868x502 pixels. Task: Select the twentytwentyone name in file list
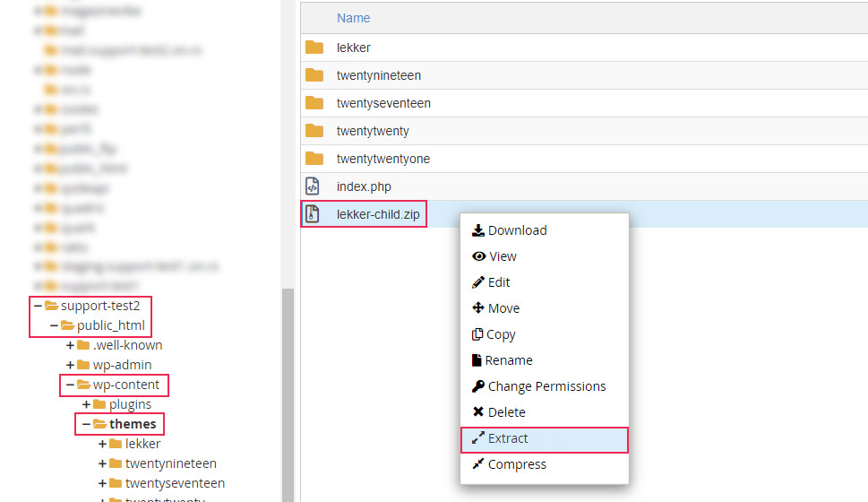click(383, 159)
